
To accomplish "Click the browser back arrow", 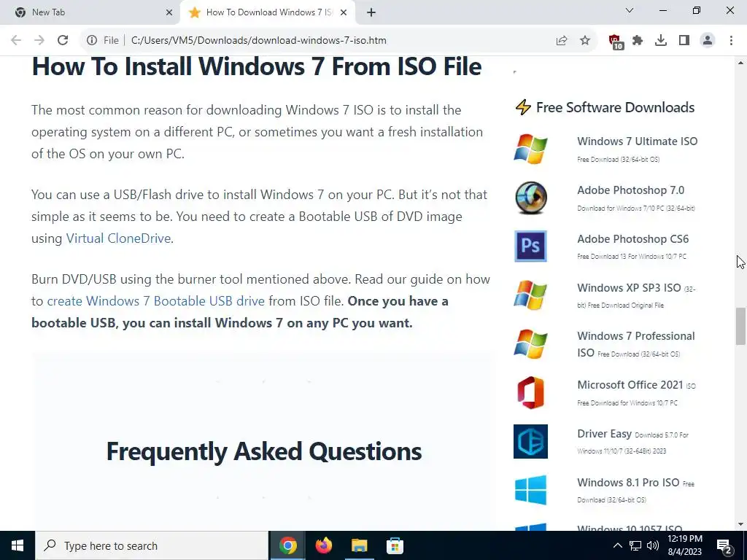I will point(16,41).
